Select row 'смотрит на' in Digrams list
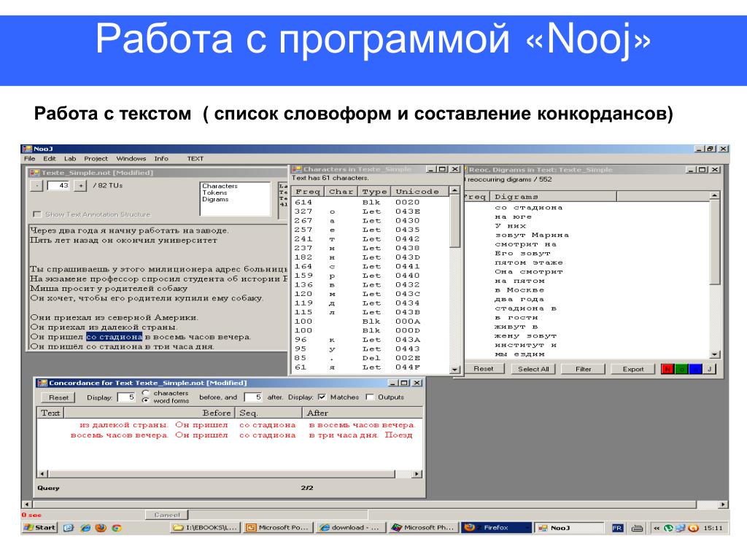 [525, 244]
